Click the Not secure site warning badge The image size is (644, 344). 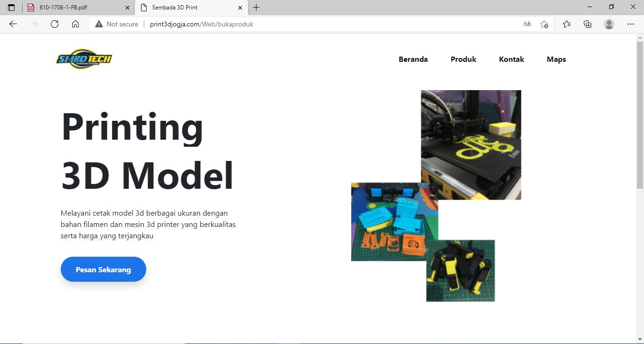116,24
